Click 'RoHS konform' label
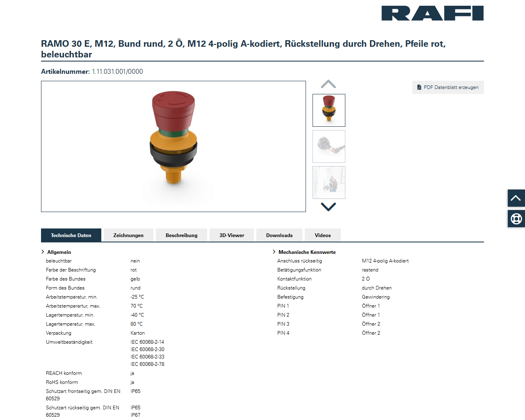525x420 pixels. click(62, 382)
